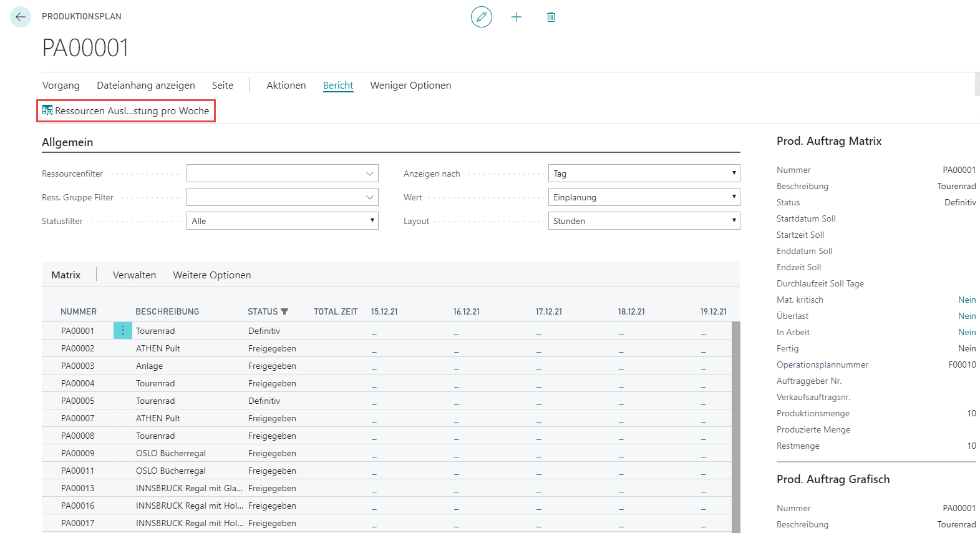980x533 pixels.
Task: Select the Matrix tab
Action: pos(66,275)
